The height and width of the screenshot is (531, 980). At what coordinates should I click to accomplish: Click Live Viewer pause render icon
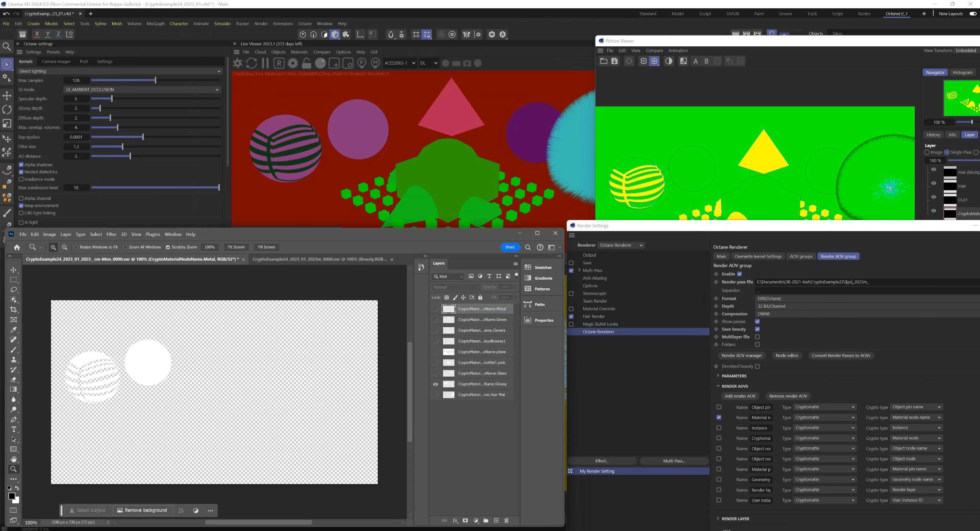coord(265,63)
